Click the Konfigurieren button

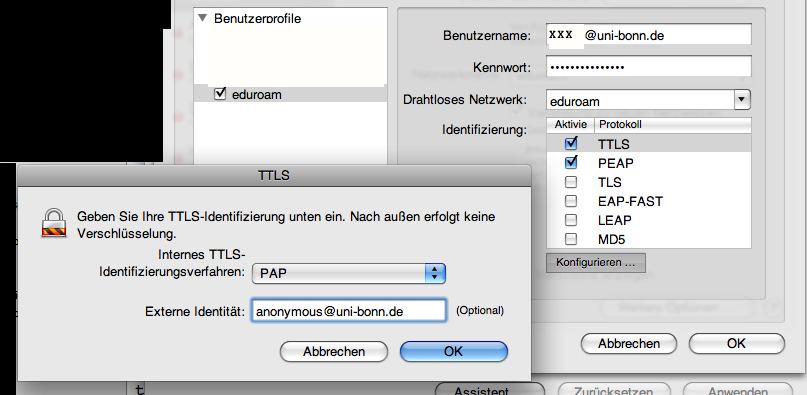[595, 262]
